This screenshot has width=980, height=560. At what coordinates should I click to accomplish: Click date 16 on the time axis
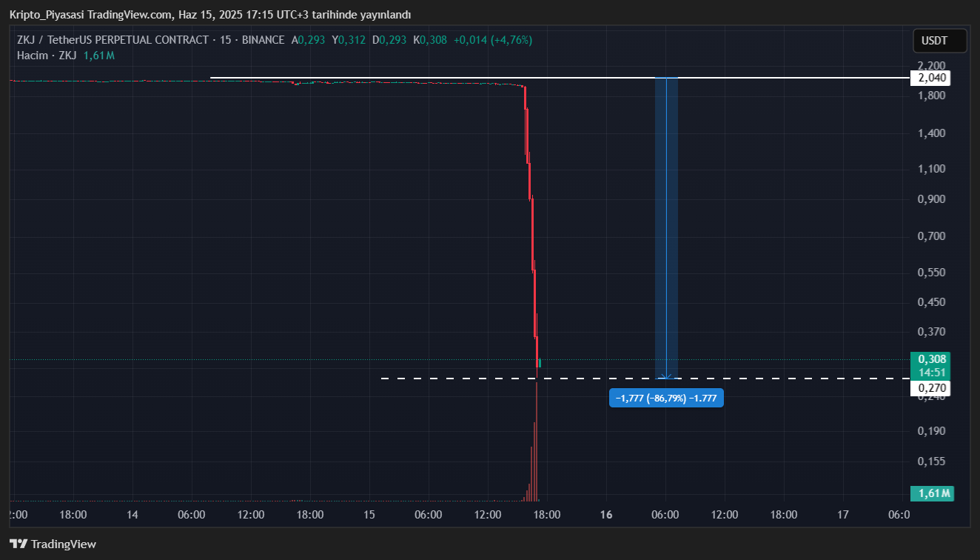coord(606,515)
